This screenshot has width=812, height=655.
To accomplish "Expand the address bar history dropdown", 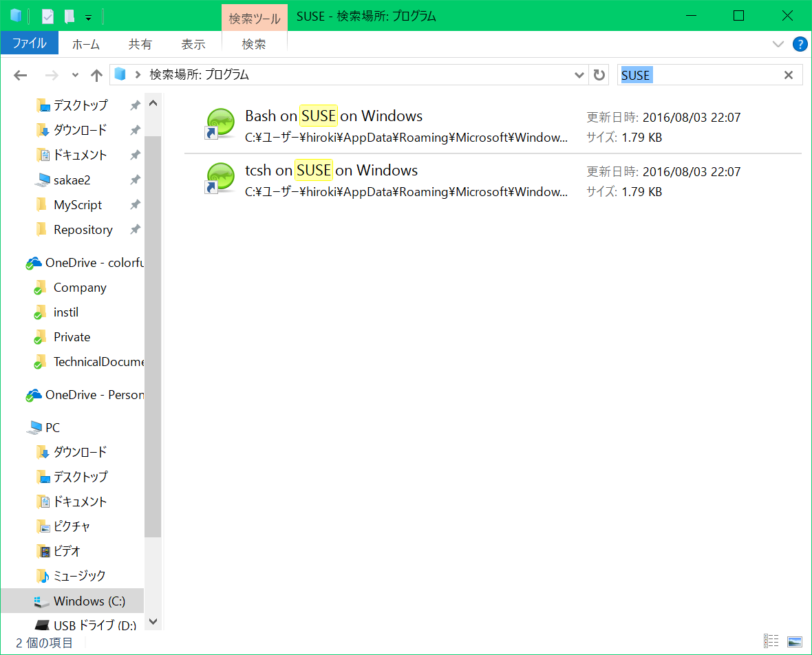I will (x=579, y=76).
